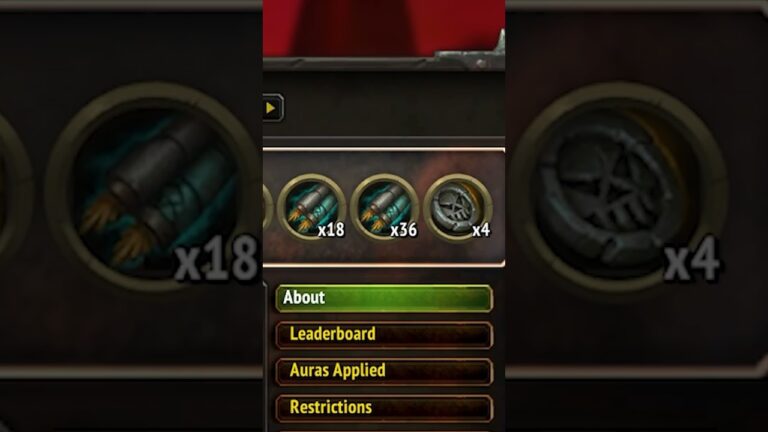The width and height of the screenshot is (768, 432).
Task: Click the red banner at the top
Action: coord(384,27)
